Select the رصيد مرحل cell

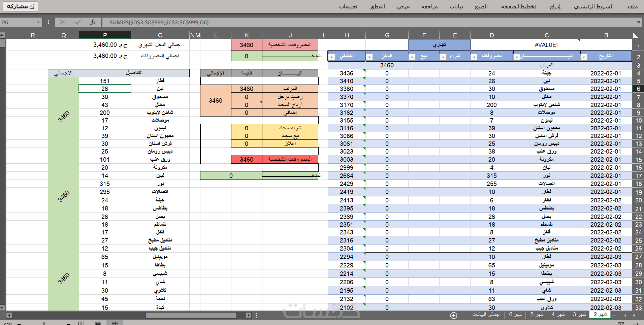click(290, 97)
